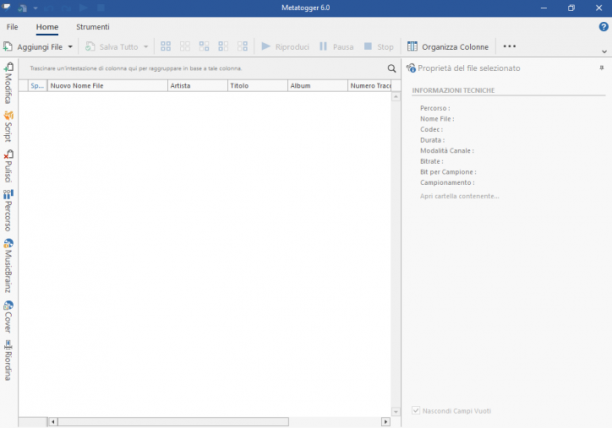Sort by the Titolo column header
This screenshot has height=428, width=612.
pos(257,86)
